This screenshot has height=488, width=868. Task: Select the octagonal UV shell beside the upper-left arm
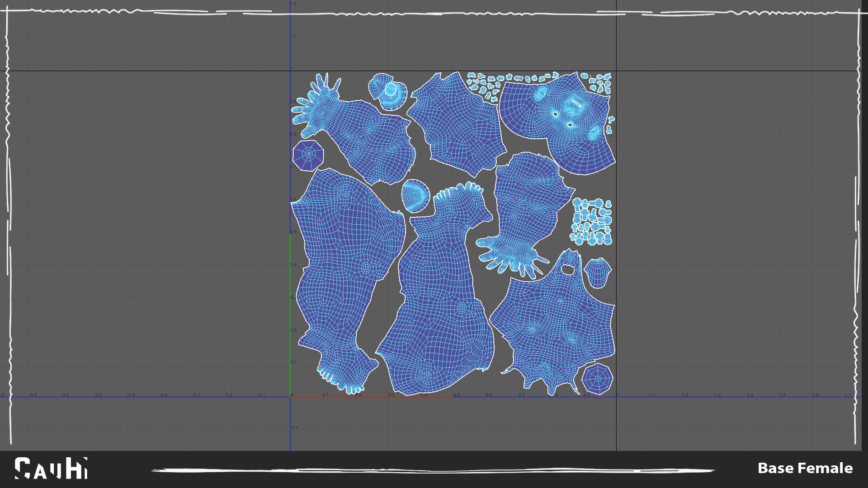click(x=308, y=155)
